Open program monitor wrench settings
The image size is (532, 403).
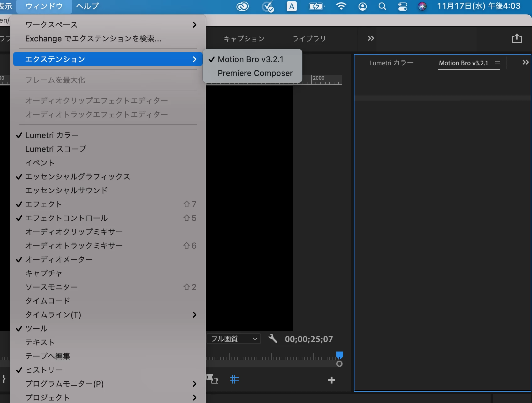tap(273, 338)
